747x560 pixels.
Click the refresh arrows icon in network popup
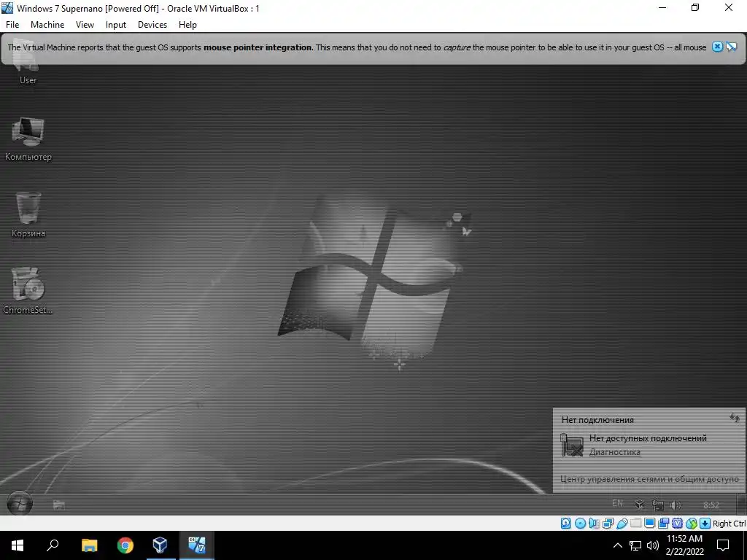point(734,418)
